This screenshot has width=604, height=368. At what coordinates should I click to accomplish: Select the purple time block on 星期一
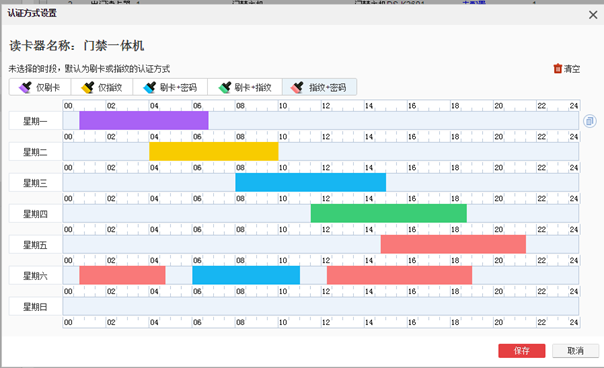[x=144, y=121]
